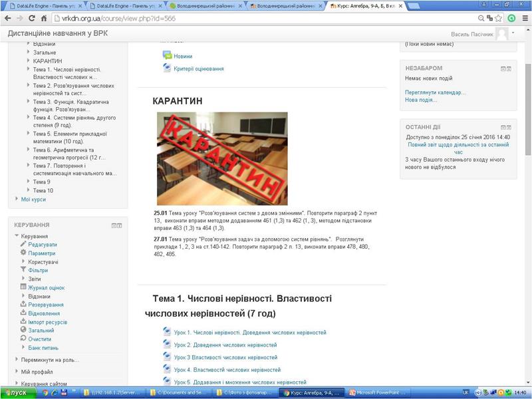Click the Журнал оцінок table icon
This screenshot has width=532, height=399.
(x=23, y=287)
